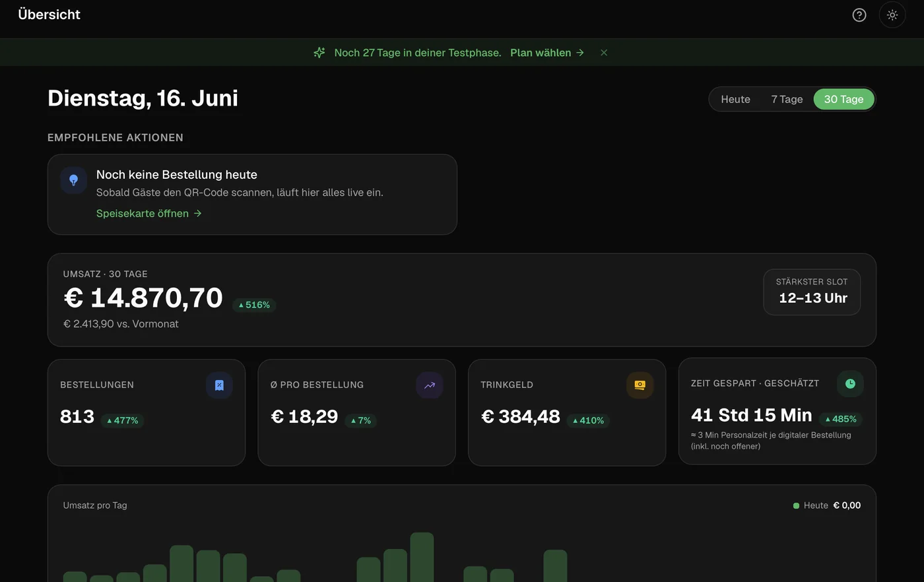Click the € 14.870,70 revenue figure
Image resolution: width=924 pixels, height=582 pixels.
coord(143,298)
